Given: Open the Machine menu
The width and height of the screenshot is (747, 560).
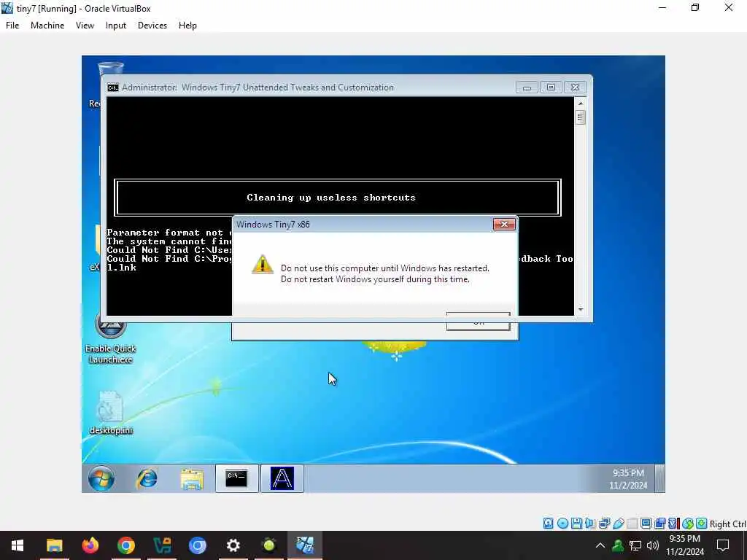Looking at the screenshot, I should click(47, 26).
